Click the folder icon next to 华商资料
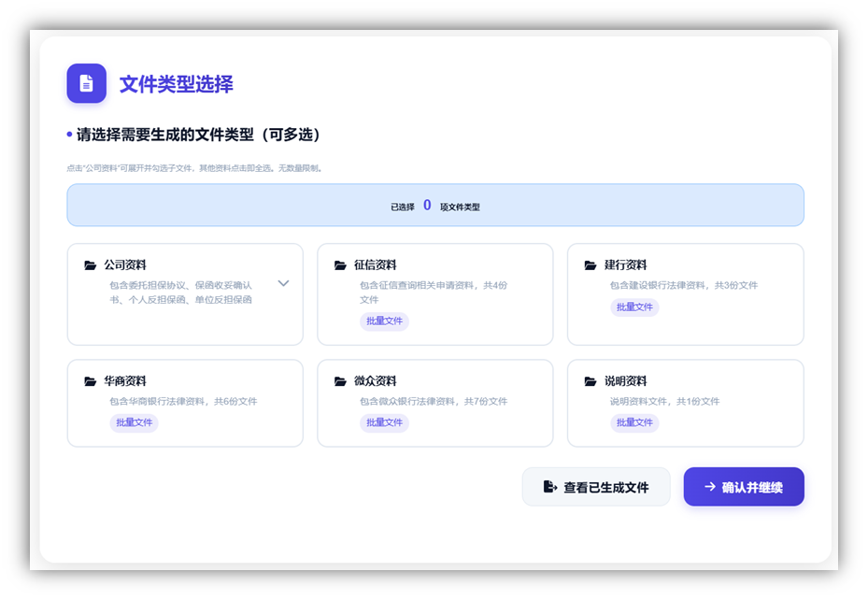Viewport: 868px width, 600px height. click(x=91, y=381)
